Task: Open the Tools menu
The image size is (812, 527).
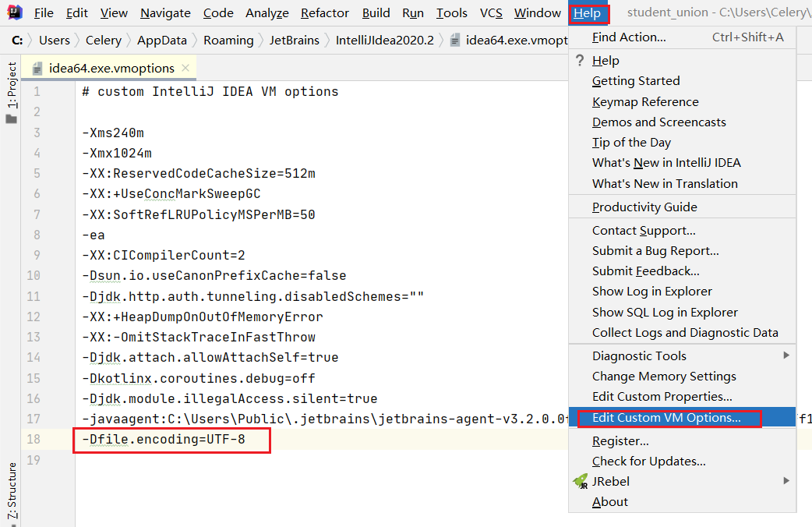Action: pyautogui.click(x=451, y=13)
